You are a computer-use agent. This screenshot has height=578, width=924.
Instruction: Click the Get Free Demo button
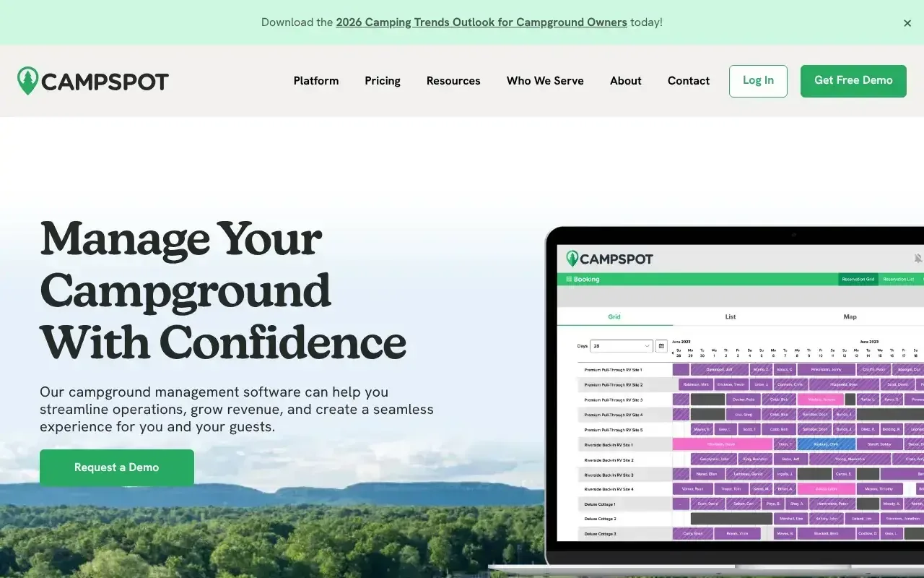tap(853, 81)
